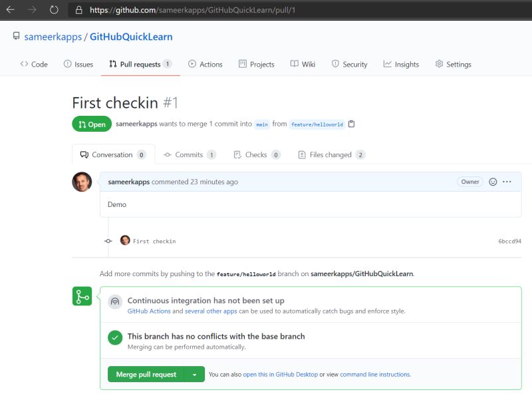Refresh the page using the browser reload icon
Viewport: 532px width, 394px height.
[x=53, y=10]
